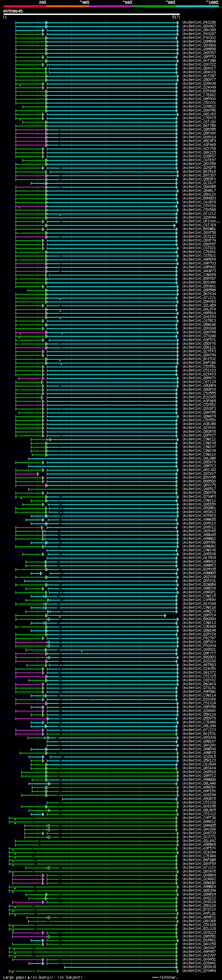Image resolution: width=222 pixels, height=980 pixels.
Task: Select hit label UniRef100_Q6K215
Action: pos(199,152)
